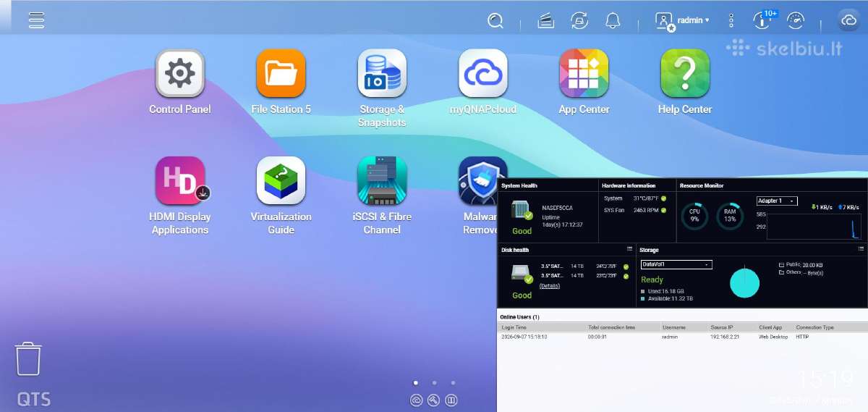Screen dimensions: 868x412
Task: Click the network traffic graph
Action: (x=814, y=227)
